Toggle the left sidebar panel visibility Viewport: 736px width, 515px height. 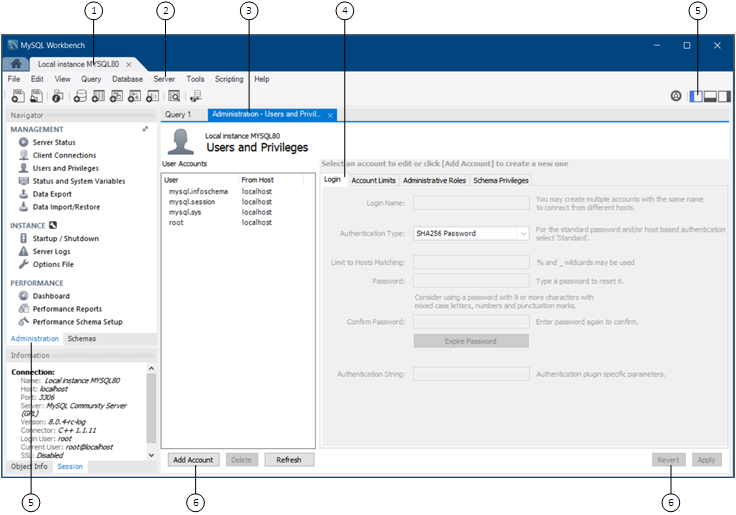pyautogui.click(x=697, y=96)
